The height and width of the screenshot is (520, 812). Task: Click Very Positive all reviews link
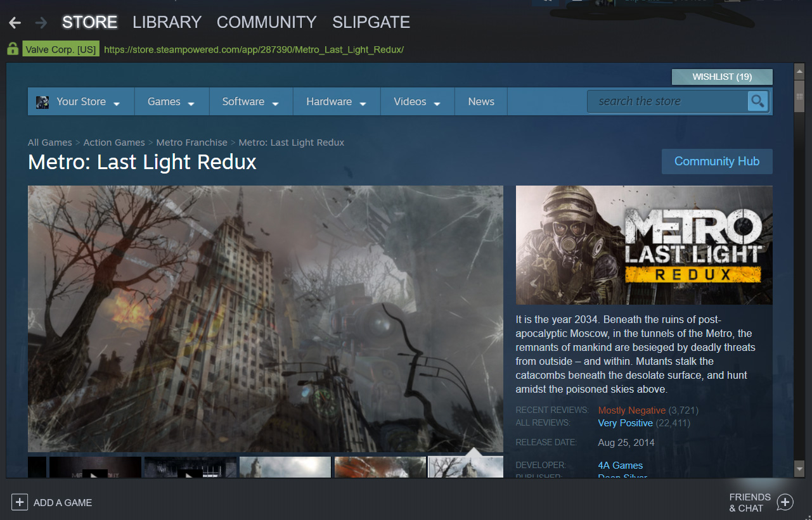coord(625,423)
